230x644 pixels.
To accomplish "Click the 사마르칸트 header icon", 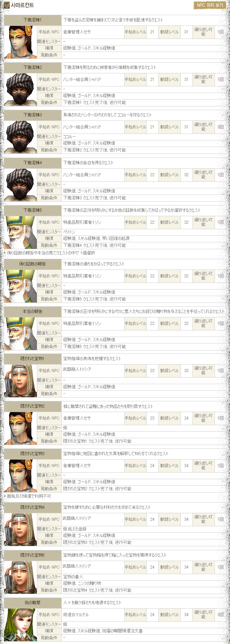I will pos(7,6).
